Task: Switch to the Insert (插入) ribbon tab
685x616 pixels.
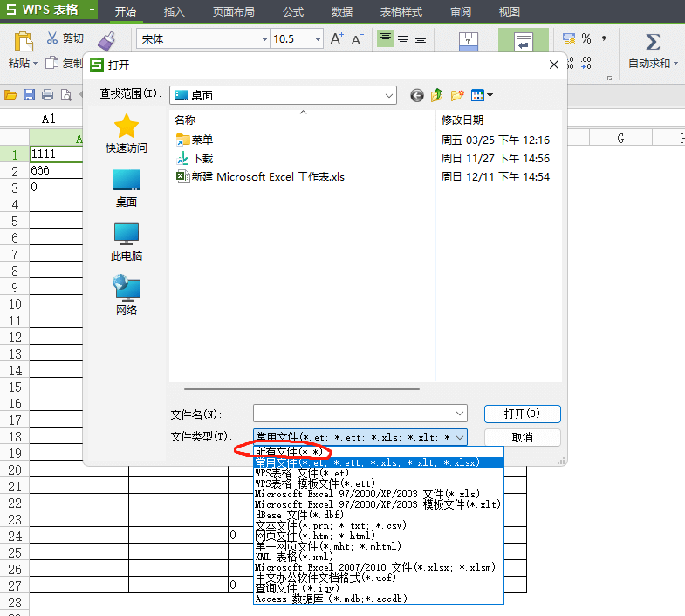Action: click(x=175, y=12)
